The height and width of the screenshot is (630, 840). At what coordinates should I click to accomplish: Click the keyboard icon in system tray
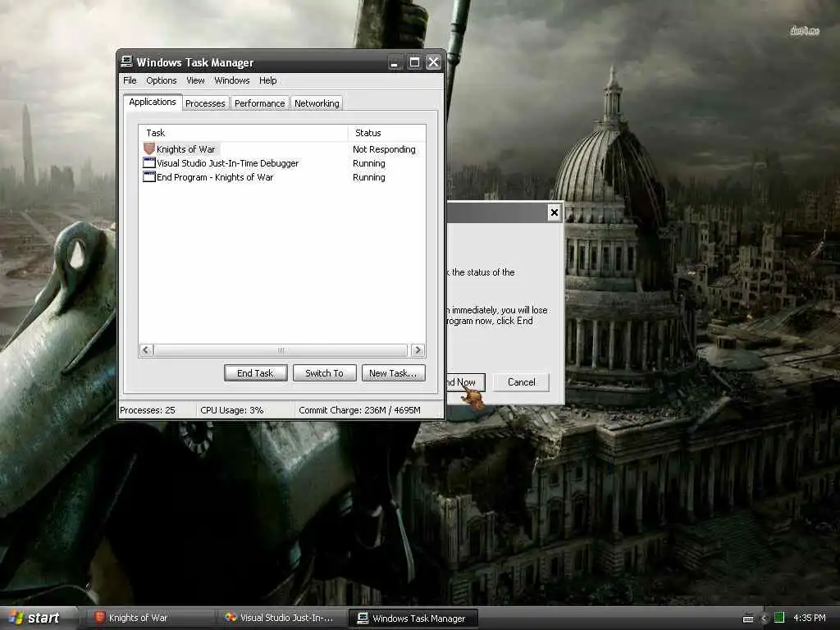(748, 619)
